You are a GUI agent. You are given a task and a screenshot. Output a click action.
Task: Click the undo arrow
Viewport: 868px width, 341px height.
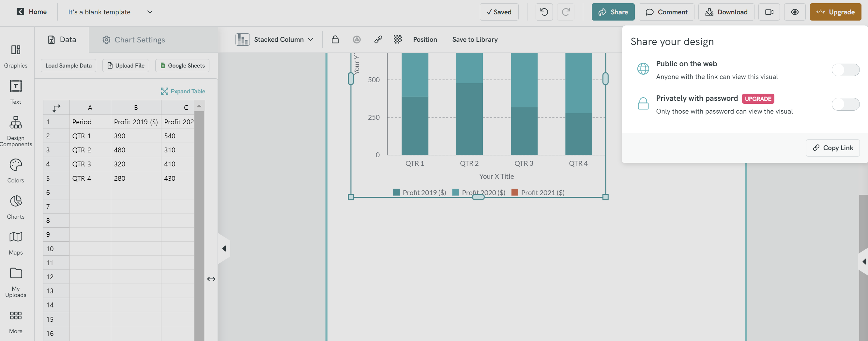coord(544,12)
